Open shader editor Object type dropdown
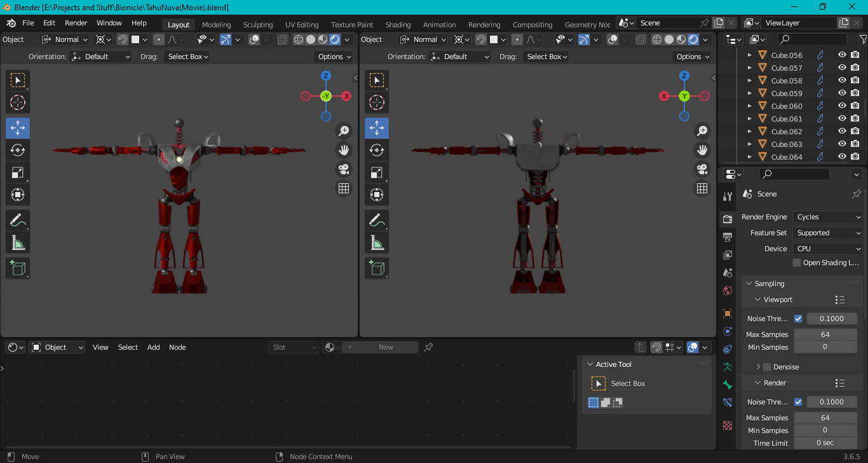This screenshot has height=463, width=868. point(57,347)
